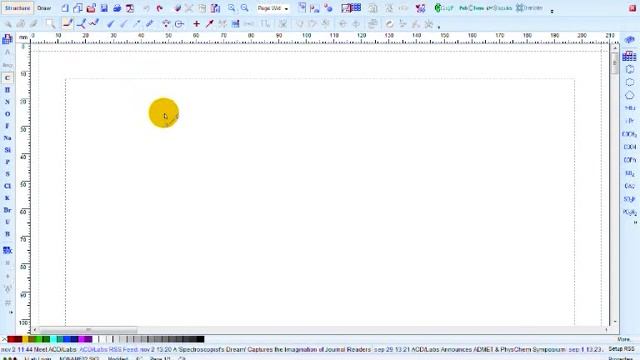Print the page with the printer icon

[117, 8]
